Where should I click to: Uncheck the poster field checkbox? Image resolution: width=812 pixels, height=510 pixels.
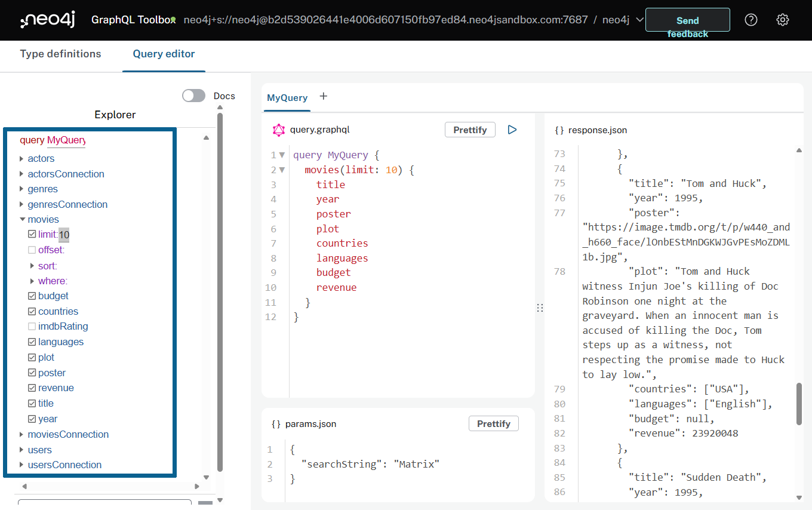click(x=32, y=373)
